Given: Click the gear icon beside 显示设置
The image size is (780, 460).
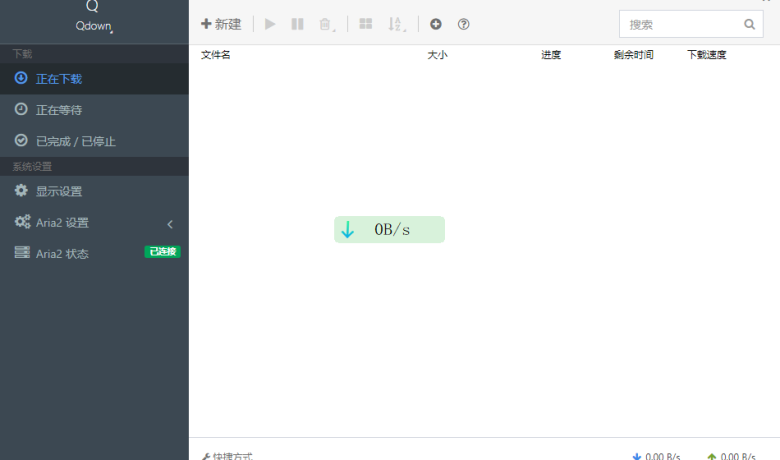Looking at the screenshot, I should [21, 190].
